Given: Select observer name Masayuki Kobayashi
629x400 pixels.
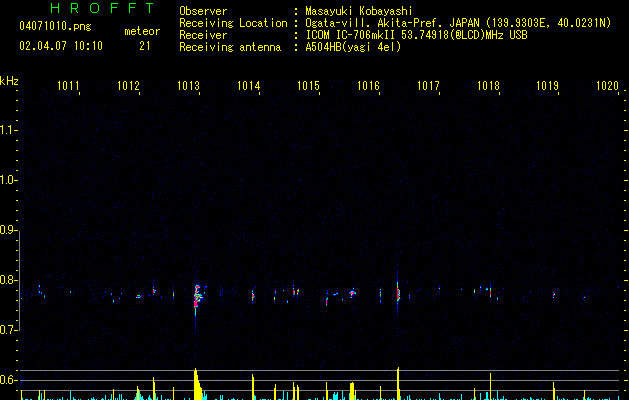Looking at the screenshot, I should click(x=359, y=11).
